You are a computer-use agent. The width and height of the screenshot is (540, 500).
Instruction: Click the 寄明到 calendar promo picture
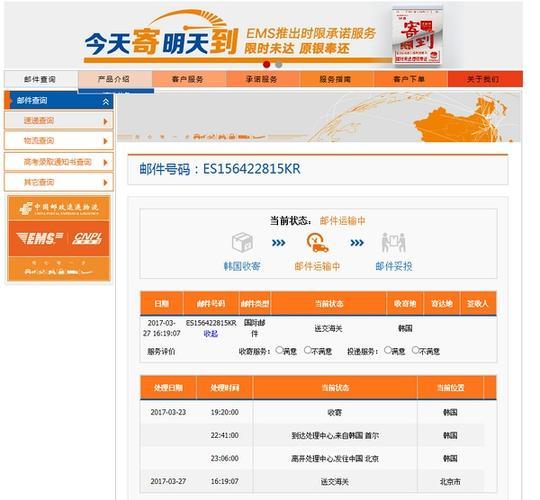click(417, 35)
